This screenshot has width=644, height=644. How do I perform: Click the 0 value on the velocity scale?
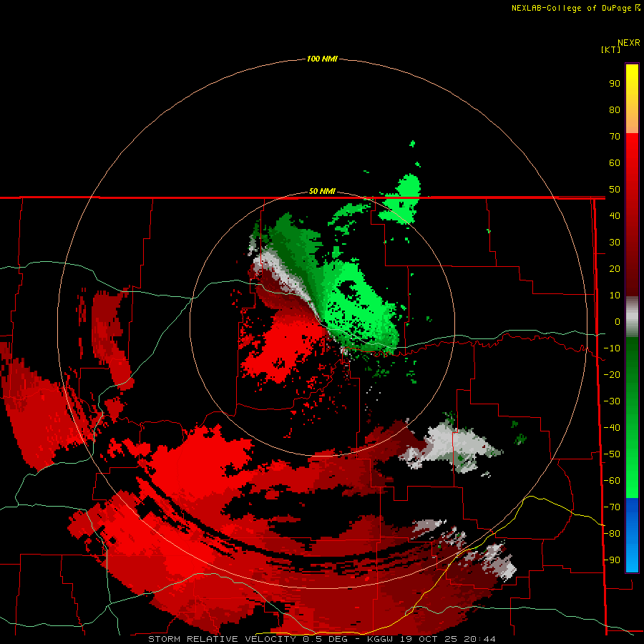tap(618, 322)
